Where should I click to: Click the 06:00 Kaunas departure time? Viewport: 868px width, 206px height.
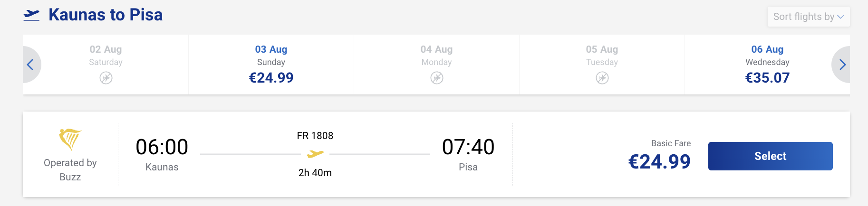(x=162, y=147)
